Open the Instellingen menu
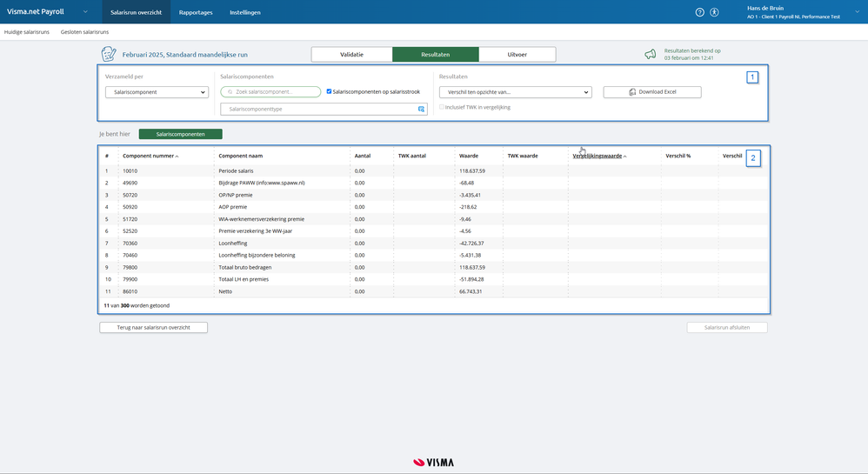Image resolution: width=868 pixels, height=474 pixels. click(x=244, y=12)
